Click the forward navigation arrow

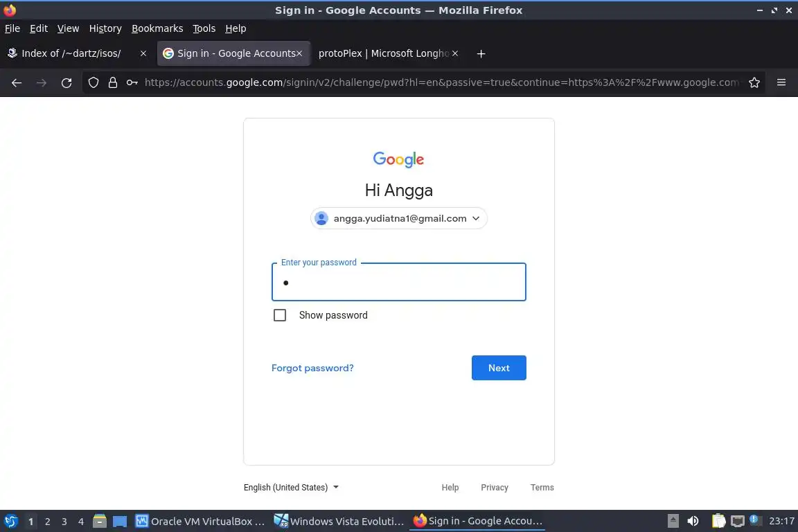[42, 82]
